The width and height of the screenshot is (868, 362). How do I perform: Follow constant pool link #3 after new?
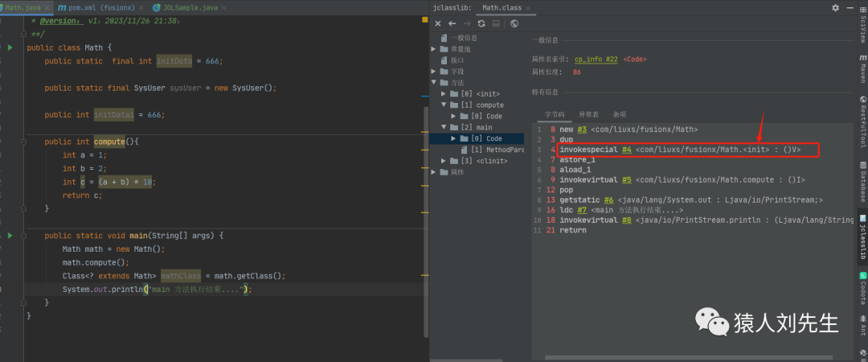[582, 130]
